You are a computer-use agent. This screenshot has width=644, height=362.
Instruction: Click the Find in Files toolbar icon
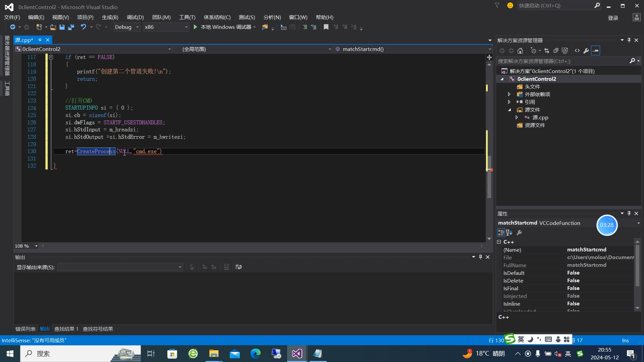tap(265, 27)
